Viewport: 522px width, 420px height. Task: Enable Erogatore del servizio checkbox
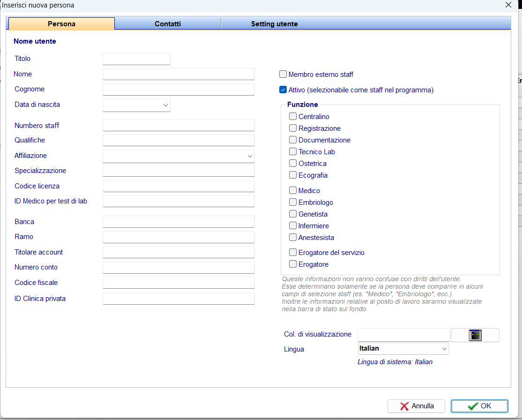pos(293,252)
